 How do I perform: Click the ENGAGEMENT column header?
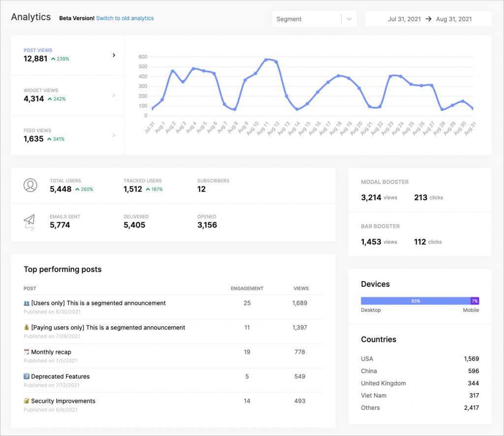click(x=247, y=289)
